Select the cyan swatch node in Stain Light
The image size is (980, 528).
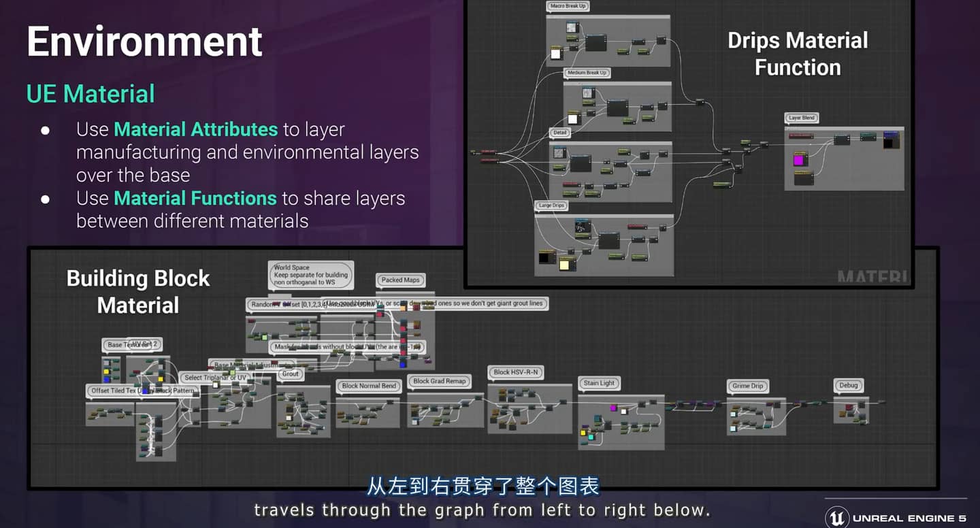pos(591,437)
